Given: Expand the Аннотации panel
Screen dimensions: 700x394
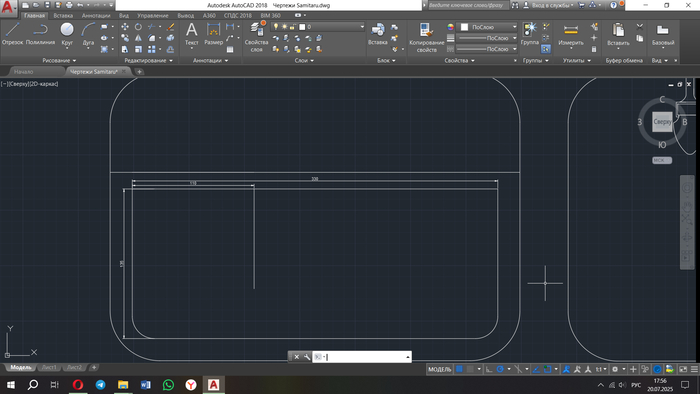Looking at the screenshot, I should 210,60.
